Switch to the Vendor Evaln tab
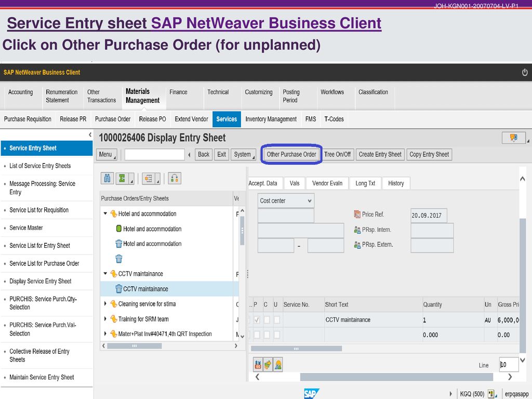 coord(327,183)
